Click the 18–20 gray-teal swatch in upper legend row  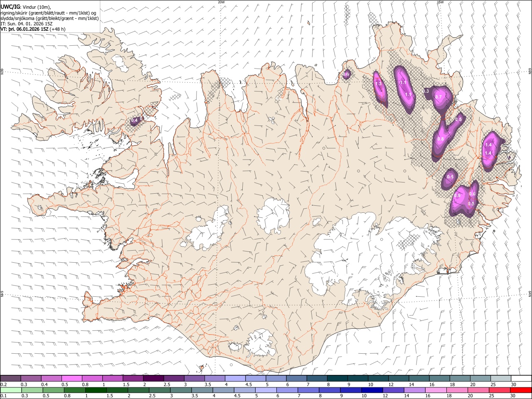click(x=460, y=378)
